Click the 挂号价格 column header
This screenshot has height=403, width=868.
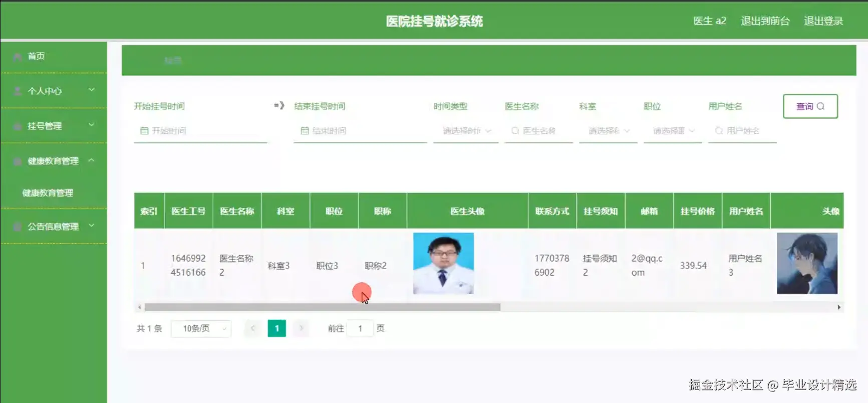[x=698, y=211]
